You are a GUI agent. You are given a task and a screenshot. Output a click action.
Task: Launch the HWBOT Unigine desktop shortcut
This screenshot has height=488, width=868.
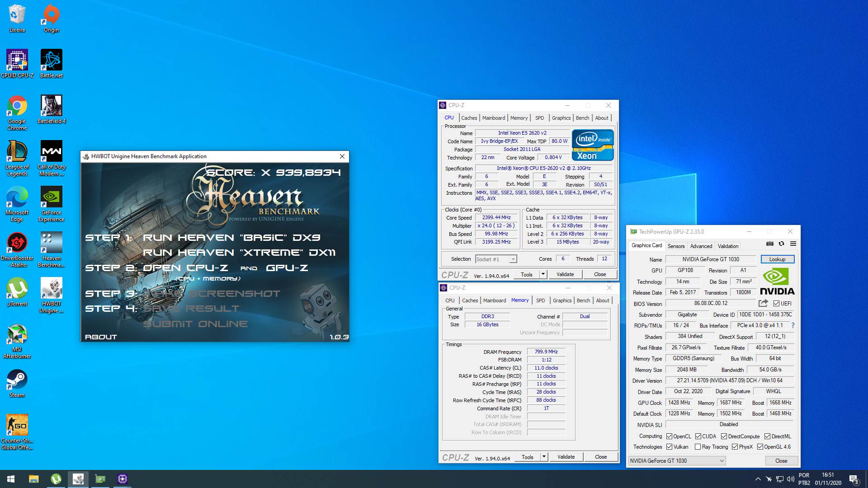pos(51,296)
